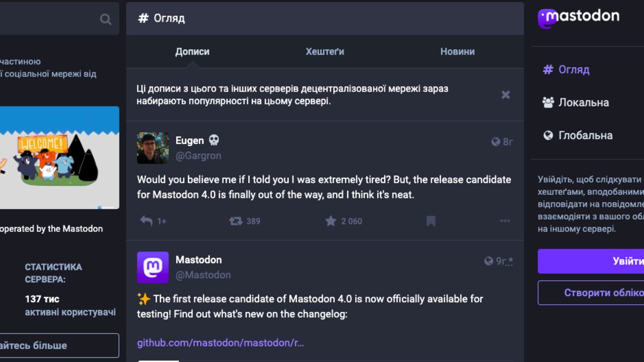Viewport: 644px width, 362px height.
Task: Click the learn more button on the left
Action: (60, 345)
